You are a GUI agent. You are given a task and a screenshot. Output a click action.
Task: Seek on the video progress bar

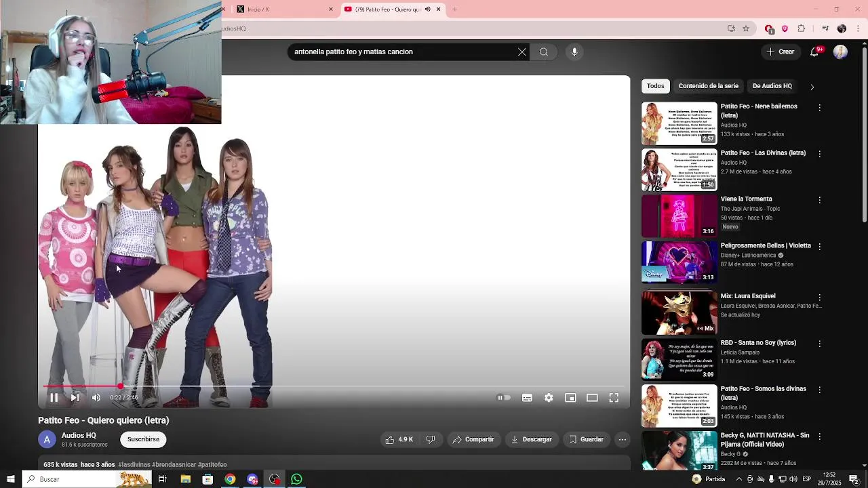334,386
